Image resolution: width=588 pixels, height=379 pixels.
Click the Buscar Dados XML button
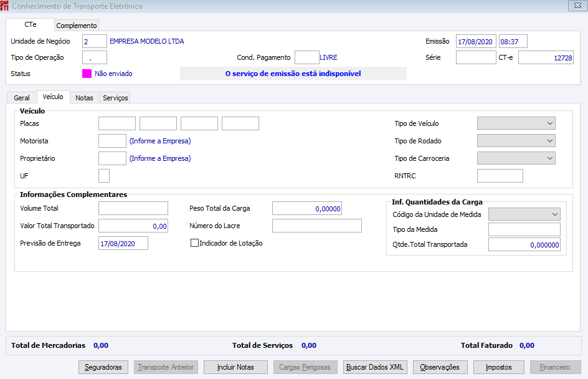(x=374, y=367)
